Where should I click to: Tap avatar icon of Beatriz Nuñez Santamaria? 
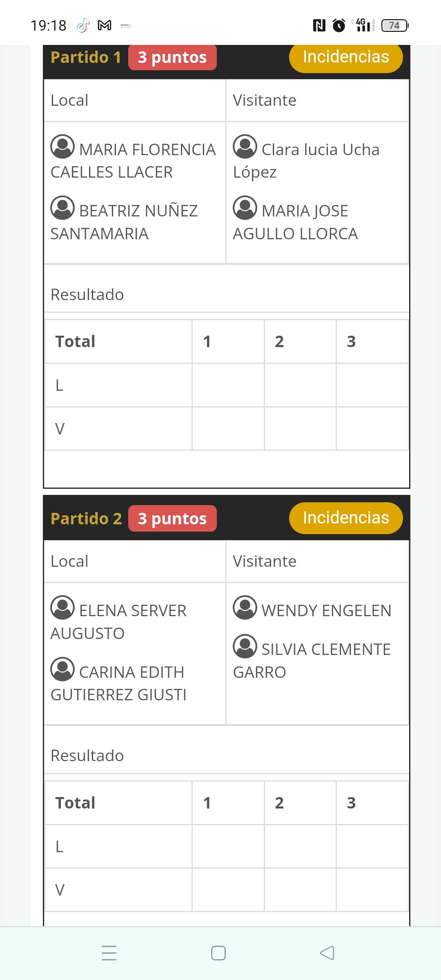(x=62, y=207)
